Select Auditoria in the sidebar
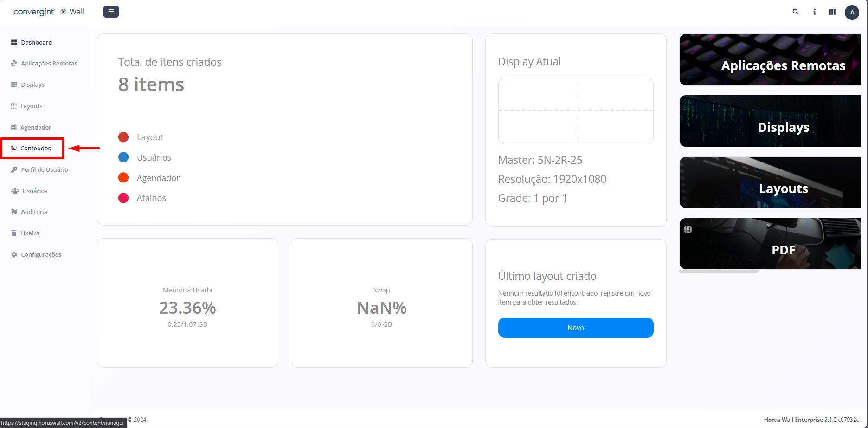The width and height of the screenshot is (868, 428). [x=34, y=212]
